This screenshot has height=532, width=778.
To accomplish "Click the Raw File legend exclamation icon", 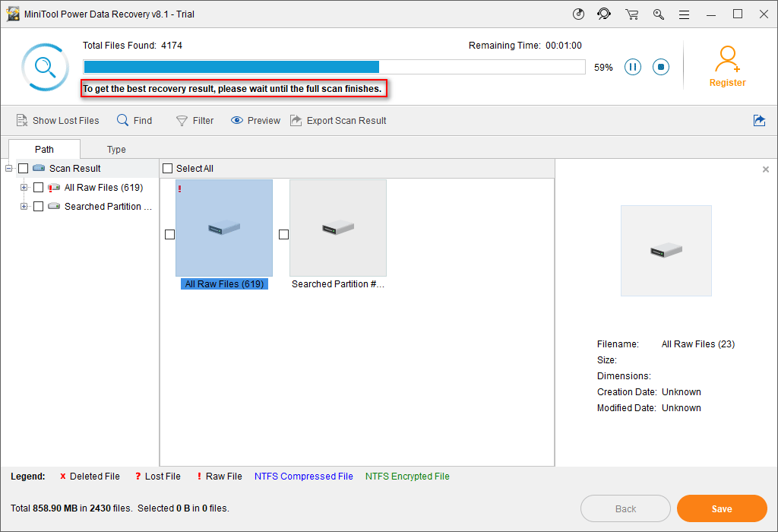I will point(199,477).
